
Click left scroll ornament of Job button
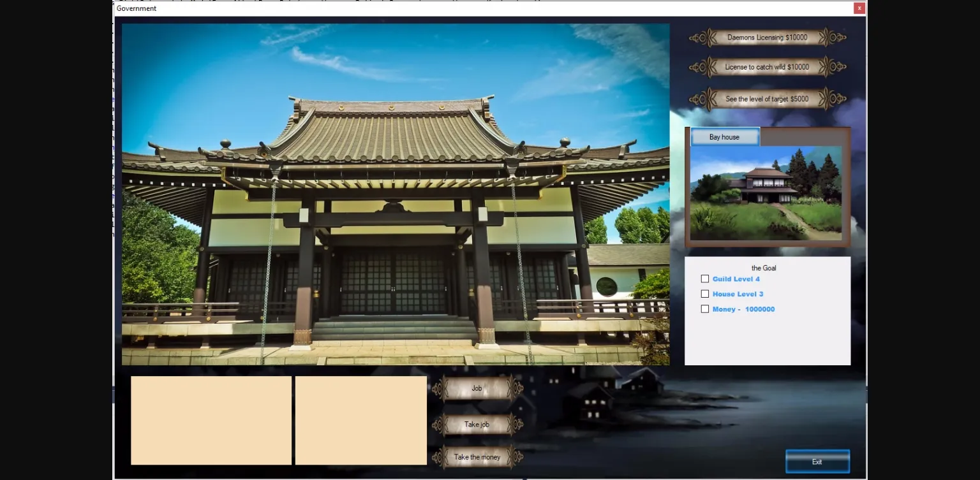(x=438, y=388)
